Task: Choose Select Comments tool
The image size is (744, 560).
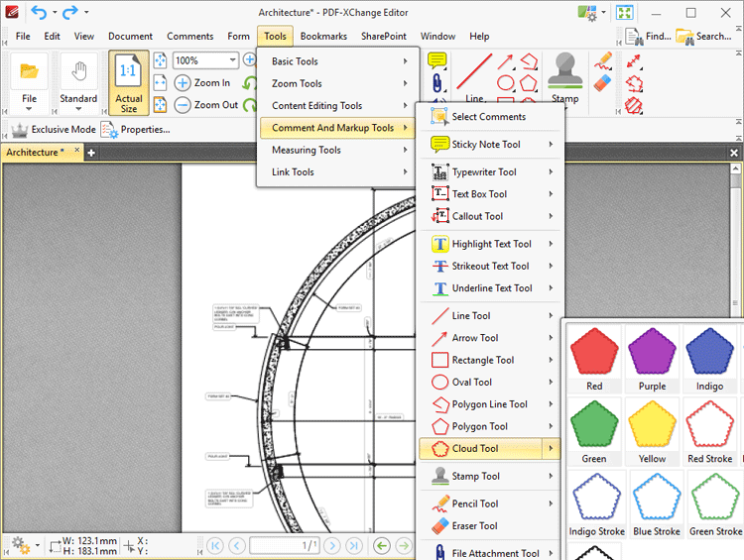Action: 490,117
